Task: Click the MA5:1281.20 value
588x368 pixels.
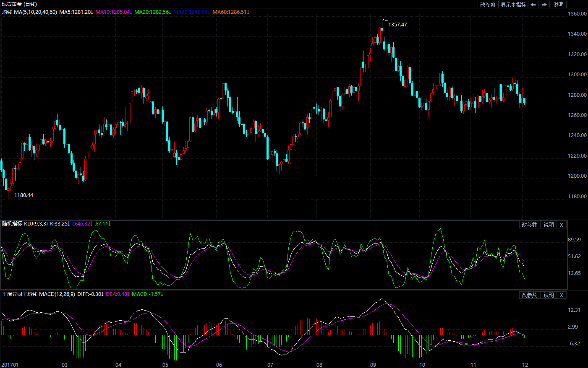Action: point(76,12)
